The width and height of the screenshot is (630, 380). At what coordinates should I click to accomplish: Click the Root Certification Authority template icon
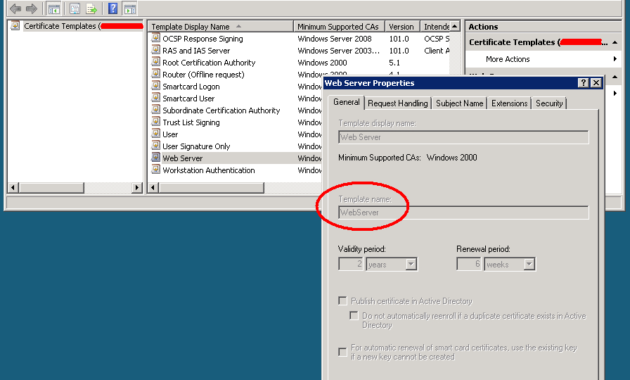155,62
